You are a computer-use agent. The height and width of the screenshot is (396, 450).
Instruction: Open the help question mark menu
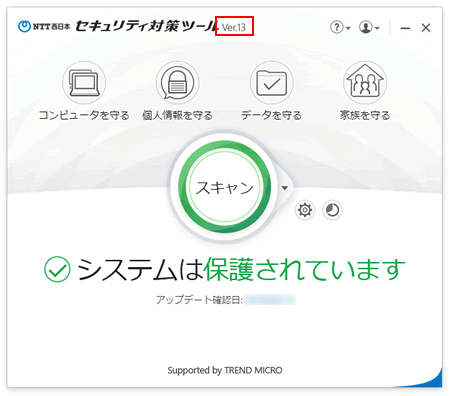click(x=340, y=27)
